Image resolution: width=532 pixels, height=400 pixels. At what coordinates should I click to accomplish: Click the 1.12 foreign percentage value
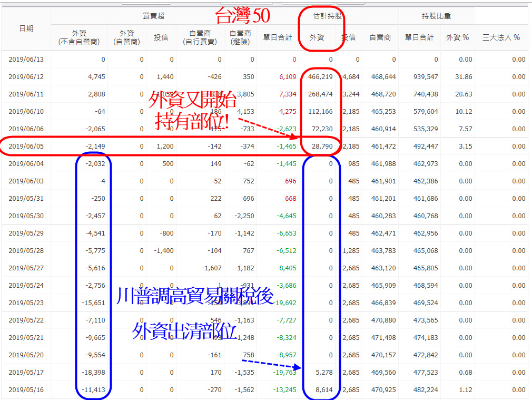pos(466,390)
